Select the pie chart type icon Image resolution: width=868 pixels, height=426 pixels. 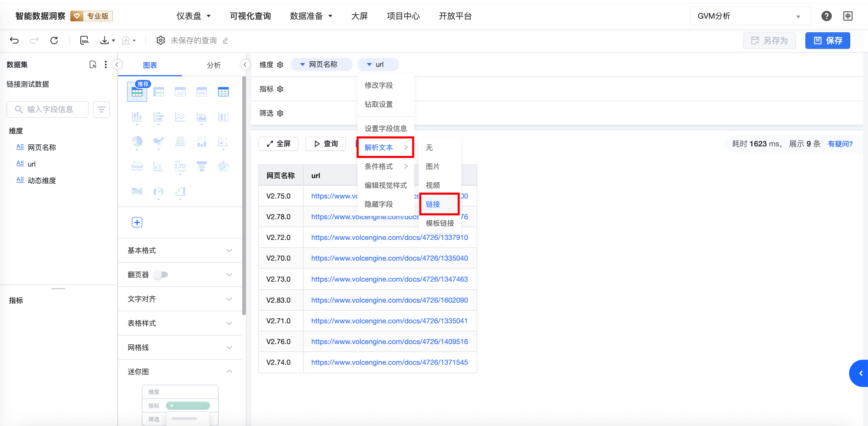click(x=137, y=142)
